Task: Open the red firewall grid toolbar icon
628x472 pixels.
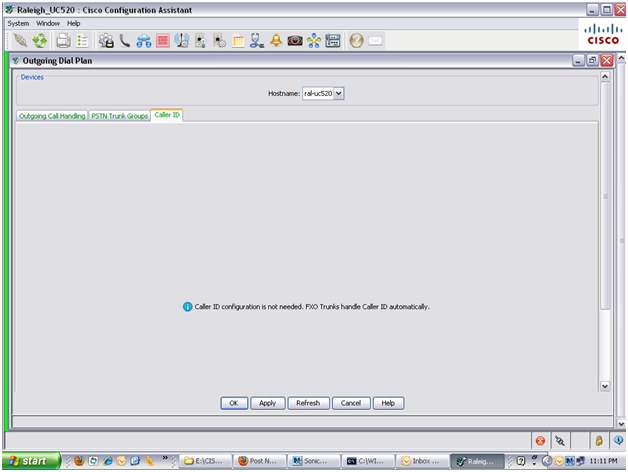Action: tap(163, 40)
